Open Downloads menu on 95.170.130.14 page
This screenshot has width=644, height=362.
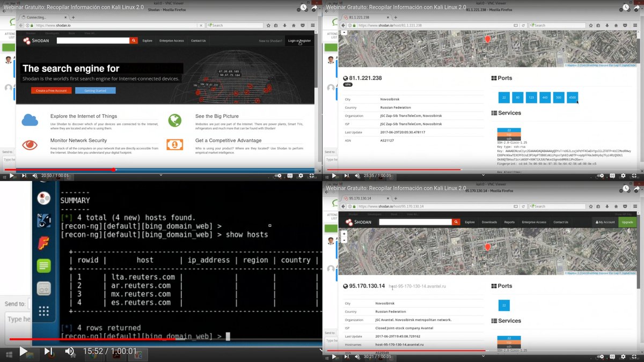point(489,222)
